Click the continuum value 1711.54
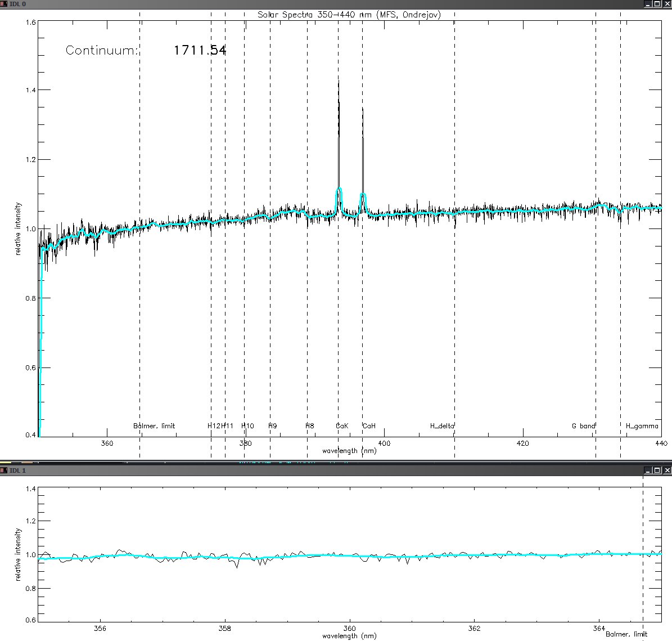This screenshot has height=641, width=672. 200,50
